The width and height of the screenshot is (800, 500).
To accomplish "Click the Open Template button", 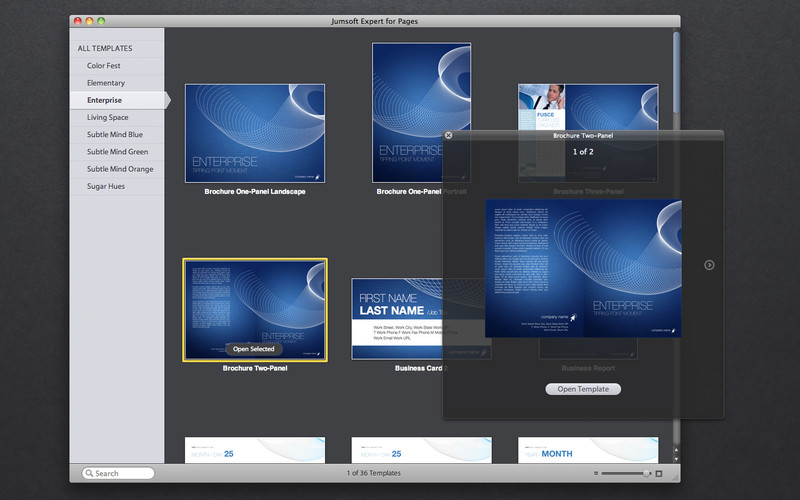I will (x=583, y=389).
